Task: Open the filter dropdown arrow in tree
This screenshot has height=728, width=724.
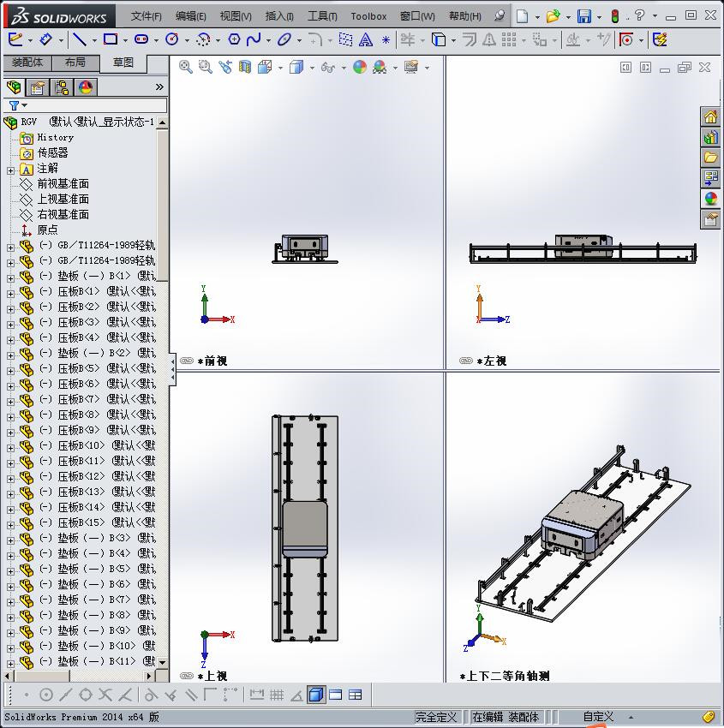Action: [x=25, y=105]
